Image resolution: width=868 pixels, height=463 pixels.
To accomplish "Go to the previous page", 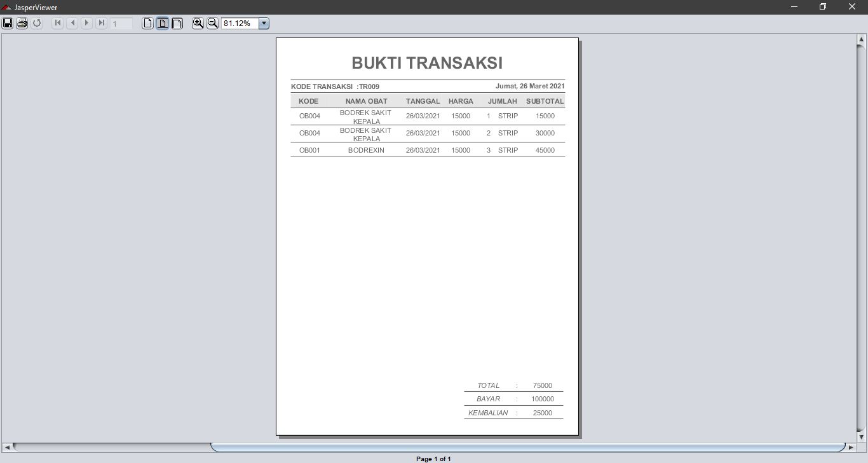I will point(72,23).
